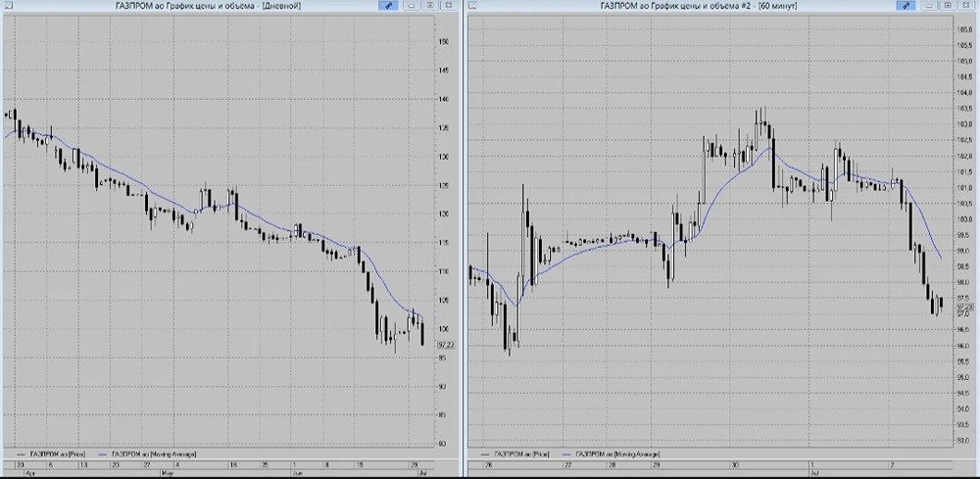Minimize the Дневной chart window

[412, 5]
